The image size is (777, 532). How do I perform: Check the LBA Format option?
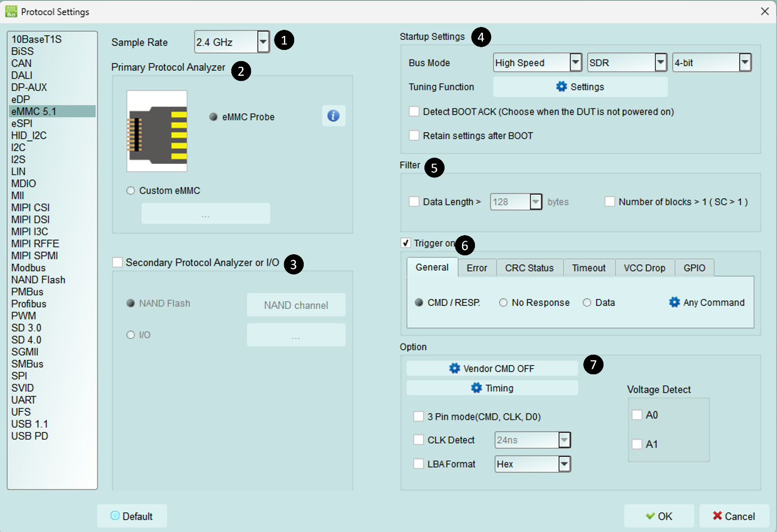point(418,464)
